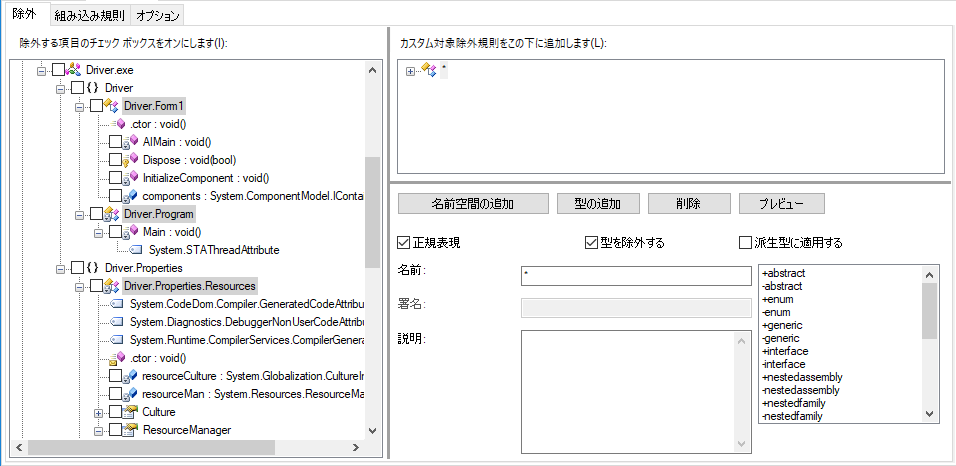Click the attribute list scroll down arrow
The image size is (956, 466).
929,414
